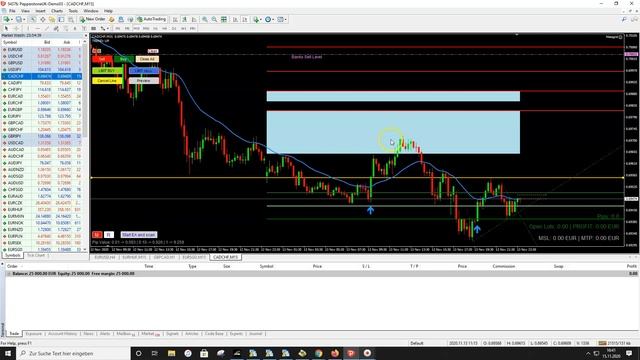Open the indicators list dropdown

point(258,19)
